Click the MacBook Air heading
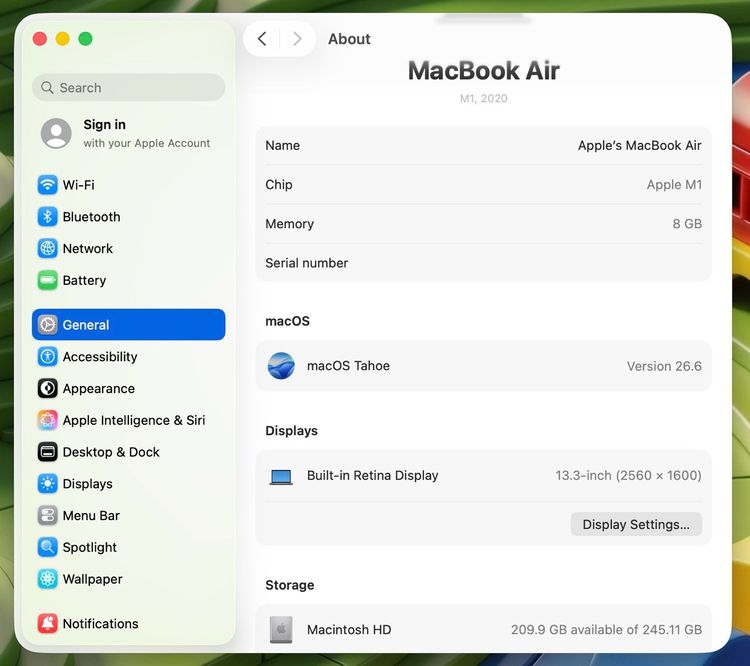The width and height of the screenshot is (750, 666). 484,71
